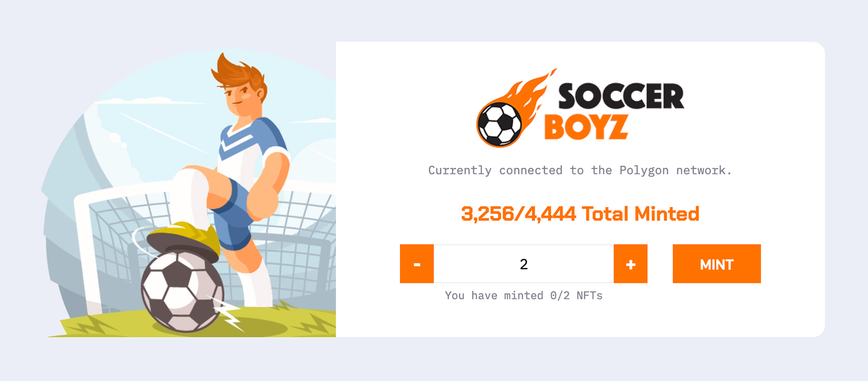Focus the mint quantity field showing 2
Viewport: 868px width, 381px height.
click(524, 264)
